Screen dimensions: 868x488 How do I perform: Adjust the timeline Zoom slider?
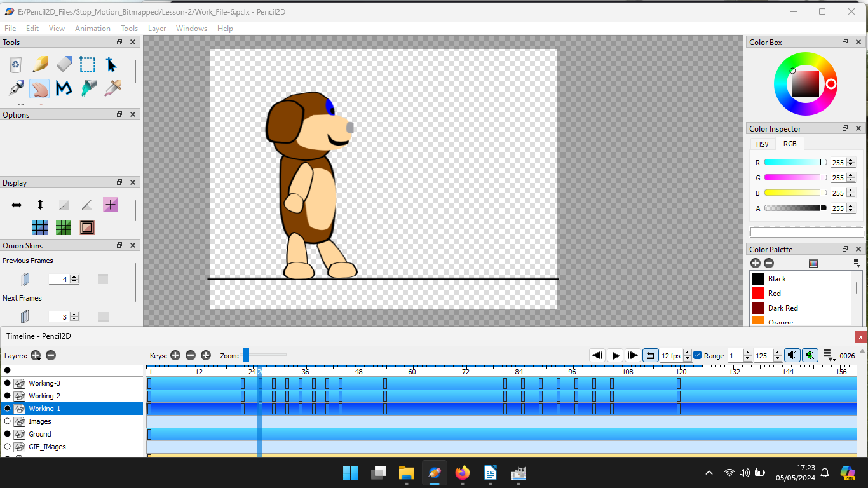265,355
